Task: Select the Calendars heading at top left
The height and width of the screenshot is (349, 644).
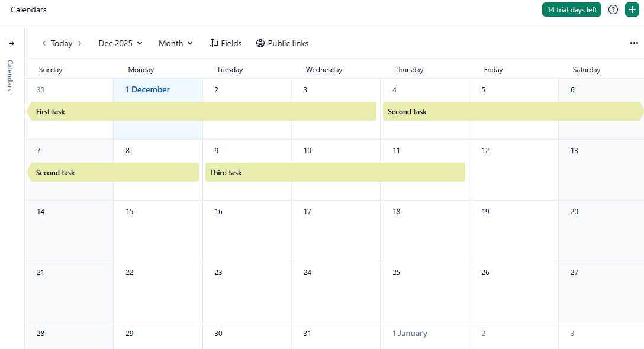Action: [x=28, y=9]
